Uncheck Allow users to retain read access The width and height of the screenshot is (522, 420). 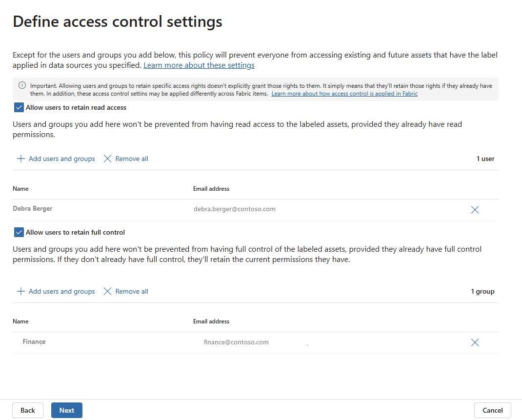click(19, 107)
